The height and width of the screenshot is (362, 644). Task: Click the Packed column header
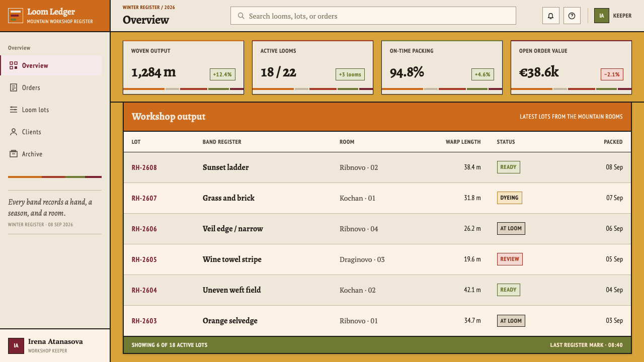(x=613, y=142)
